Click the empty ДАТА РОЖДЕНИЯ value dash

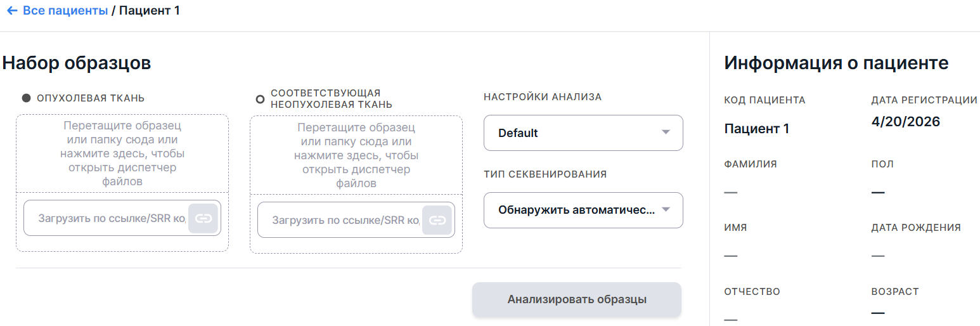coord(877,255)
